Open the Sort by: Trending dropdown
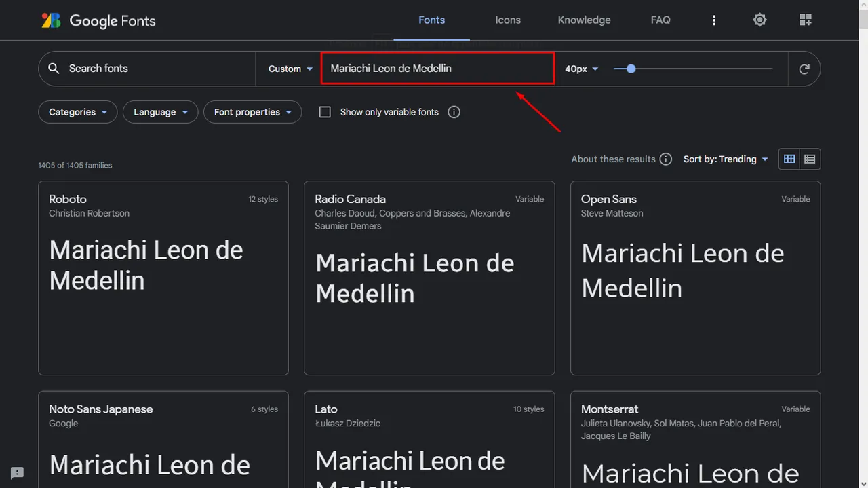Screen dimensions: 868x488 coord(726,159)
